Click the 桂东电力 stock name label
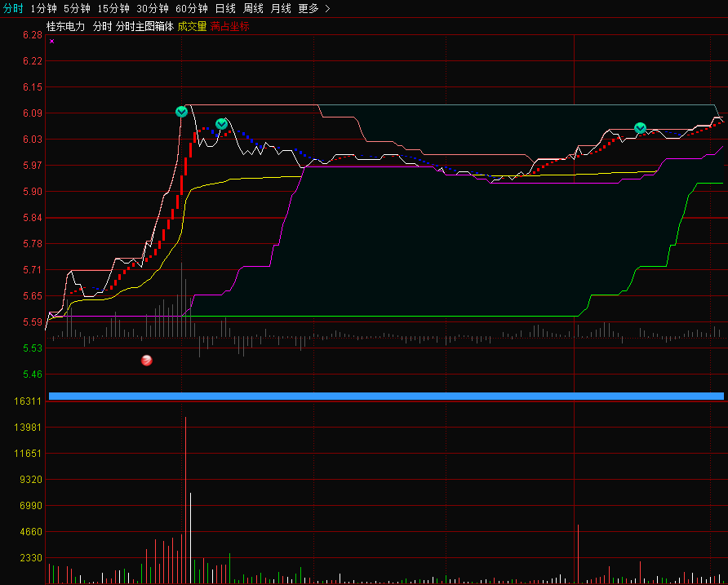728x585 pixels. [x=66, y=26]
